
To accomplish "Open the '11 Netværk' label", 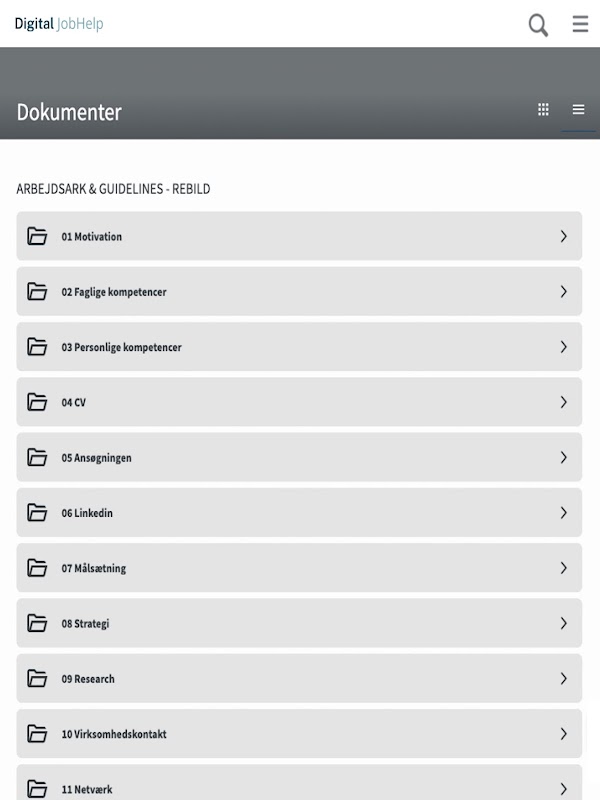I will pyautogui.click(x=87, y=789).
